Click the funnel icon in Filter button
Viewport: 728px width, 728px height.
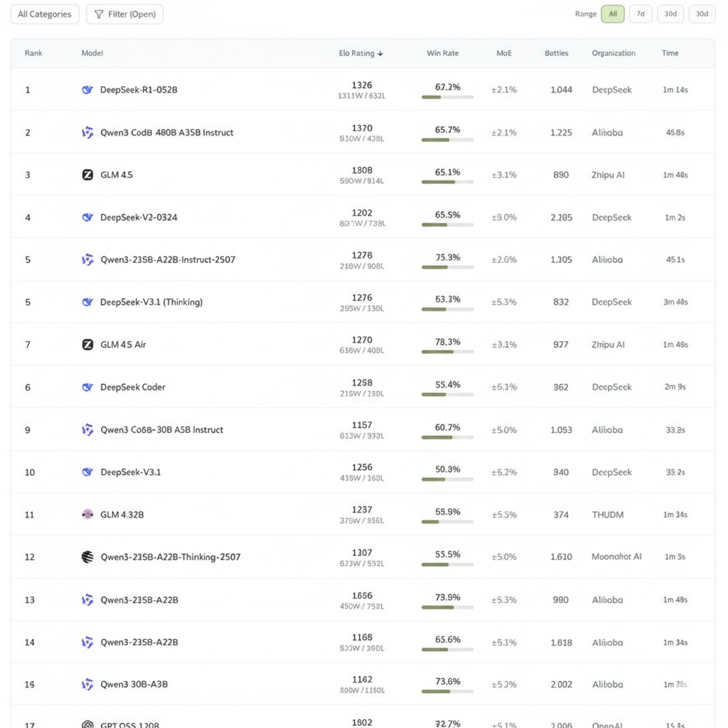coord(98,14)
